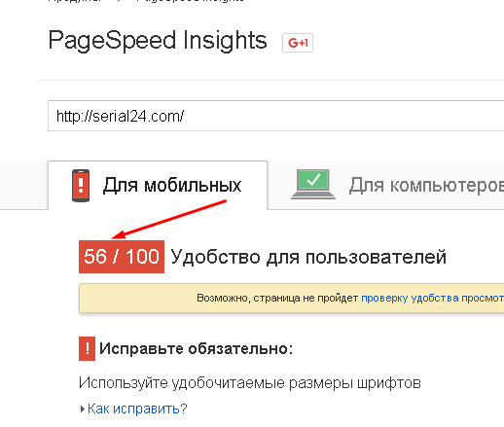
Task: Click the red phone warning icon
Action: point(81,186)
